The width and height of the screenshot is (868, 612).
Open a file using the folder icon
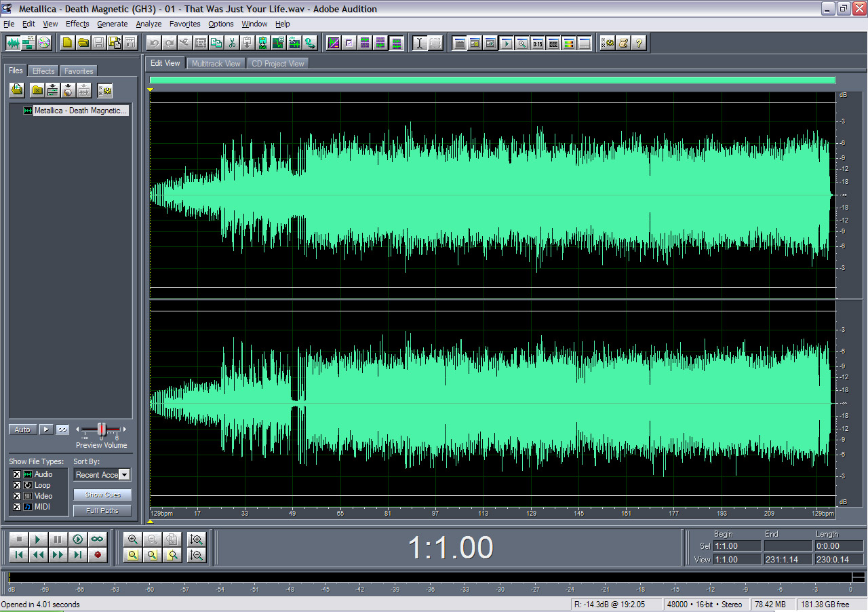point(83,43)
